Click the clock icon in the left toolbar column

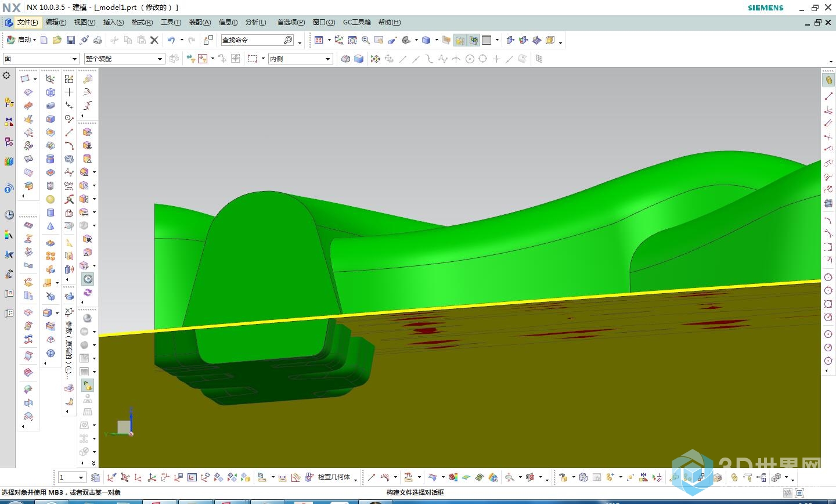pyautogui.click(x=87, y=279)
